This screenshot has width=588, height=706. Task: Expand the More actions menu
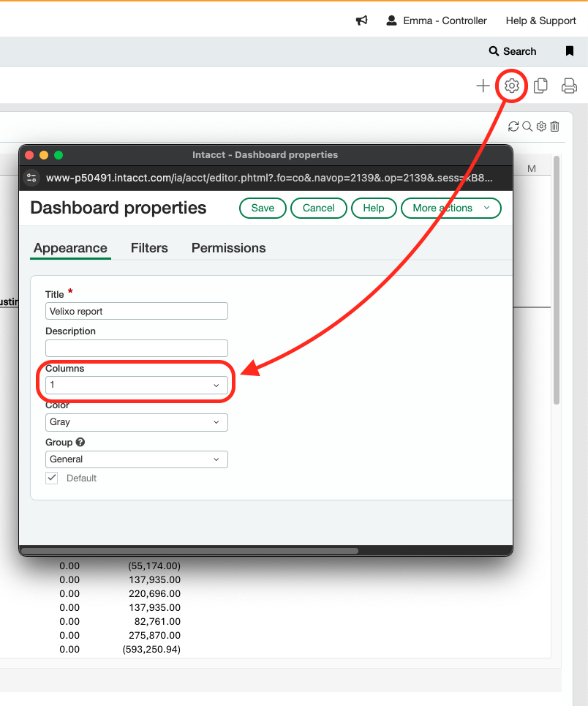point(451,208)
